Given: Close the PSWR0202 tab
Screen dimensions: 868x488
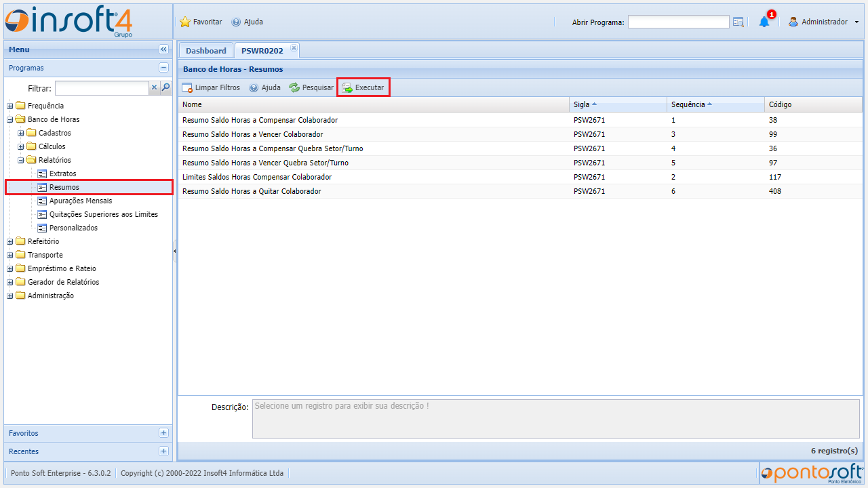Looking at the screenshot, I should click(x=294, y=47).
